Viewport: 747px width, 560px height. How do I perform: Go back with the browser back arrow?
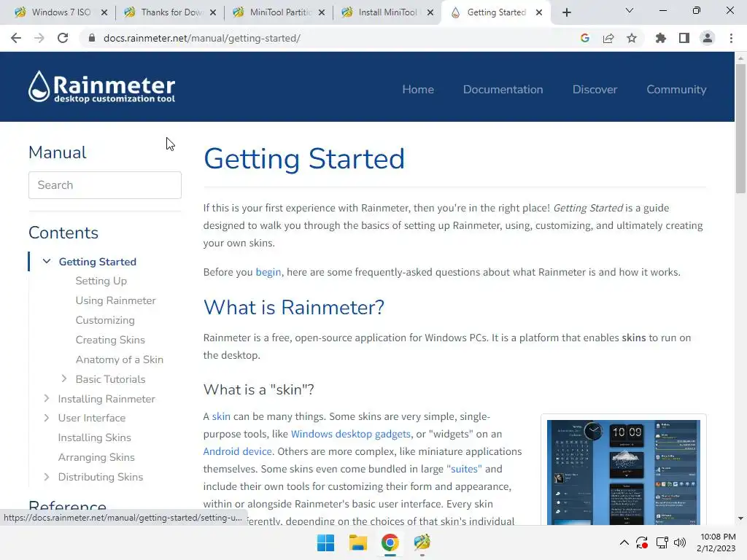(16, 38)
